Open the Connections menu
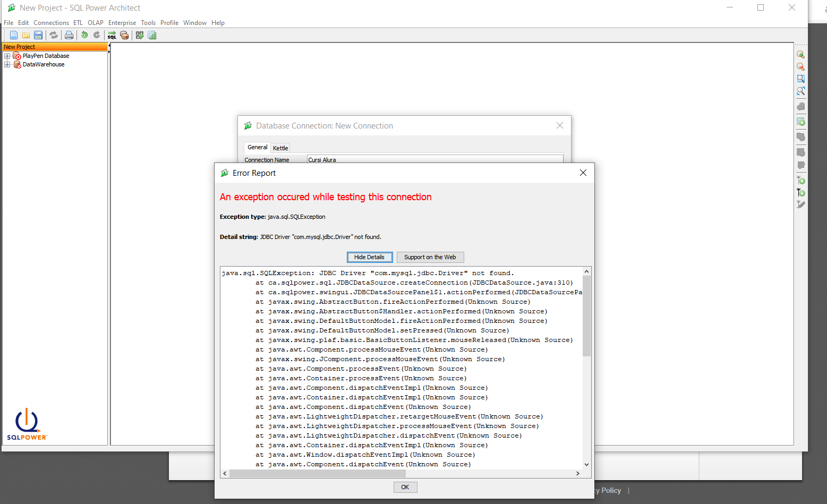 point(51,23)
